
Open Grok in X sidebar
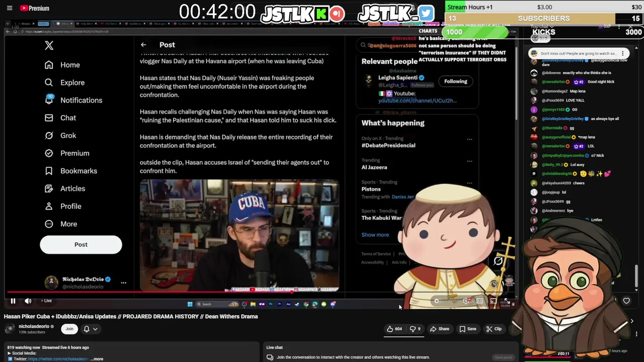(x=68, y=135)
